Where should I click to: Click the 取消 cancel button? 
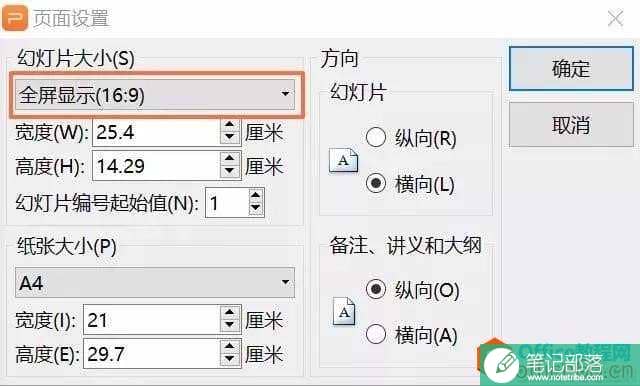(571, 124)
